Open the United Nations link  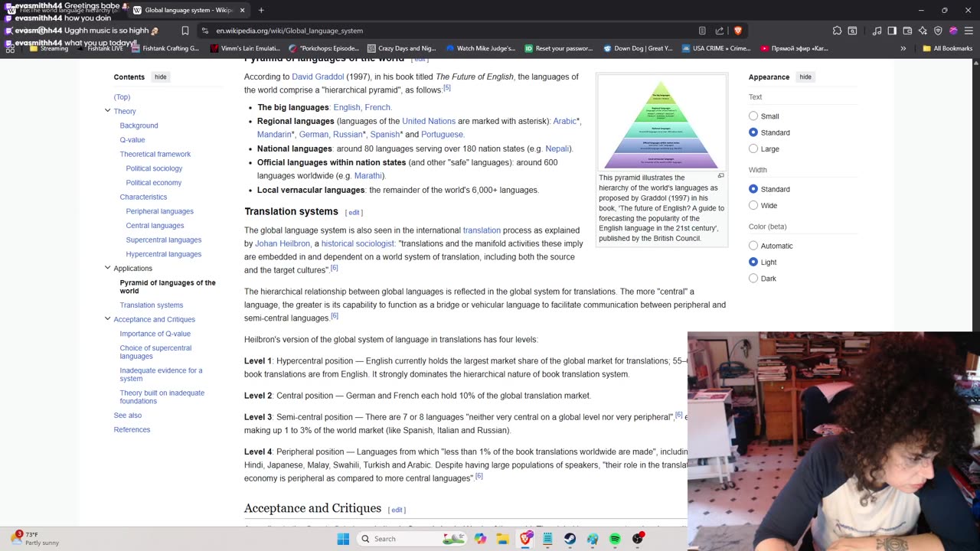click(x=429, y=121)
